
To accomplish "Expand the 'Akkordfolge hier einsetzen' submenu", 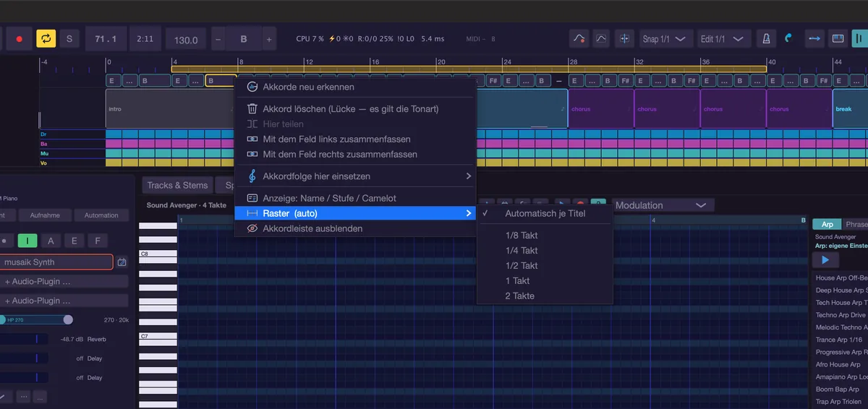I will [x=356, y=176].
